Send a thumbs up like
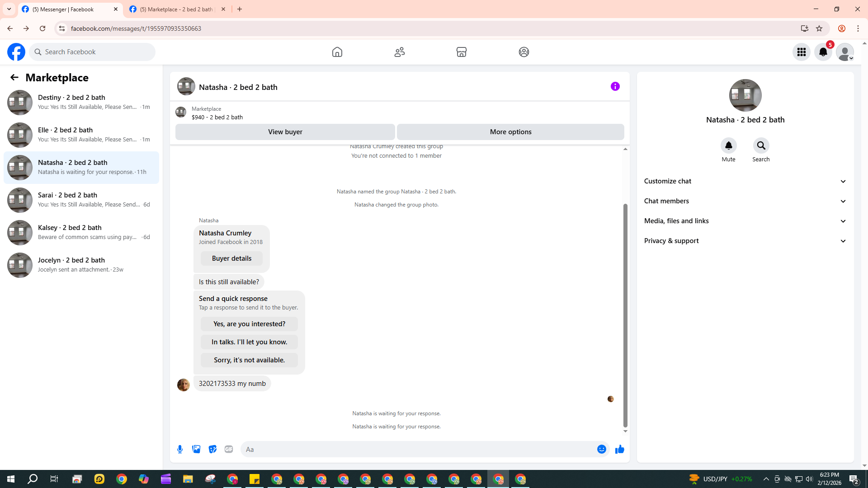 [620, 449]
